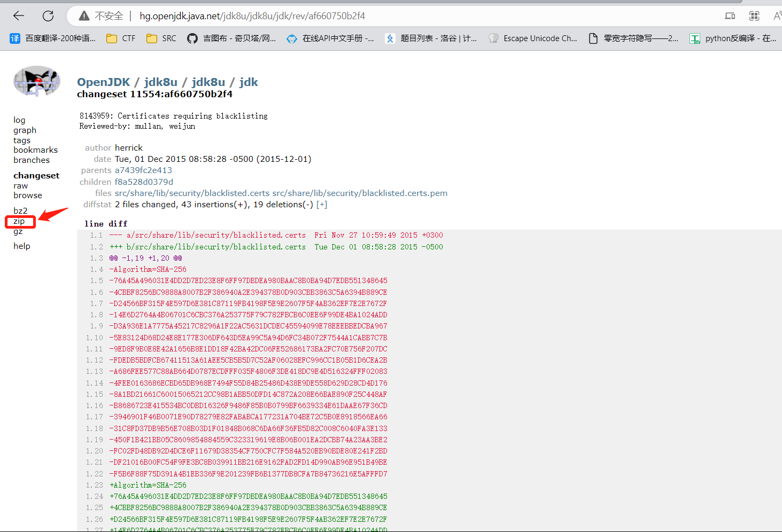Image resolution: width=782 pixels, height=532 pixels.
Task: Open blacklisted.certs file link
Action: tap(192, 193)
